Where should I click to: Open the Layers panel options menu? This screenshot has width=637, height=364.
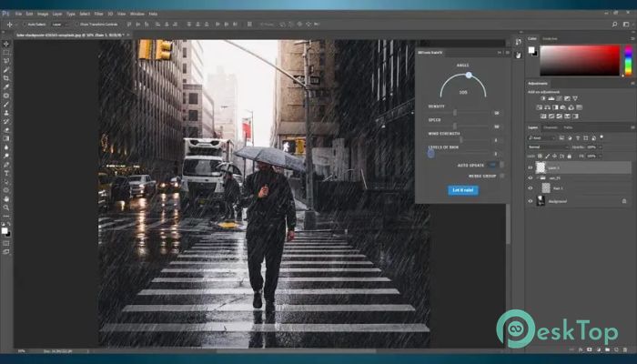tap(632, 127)
